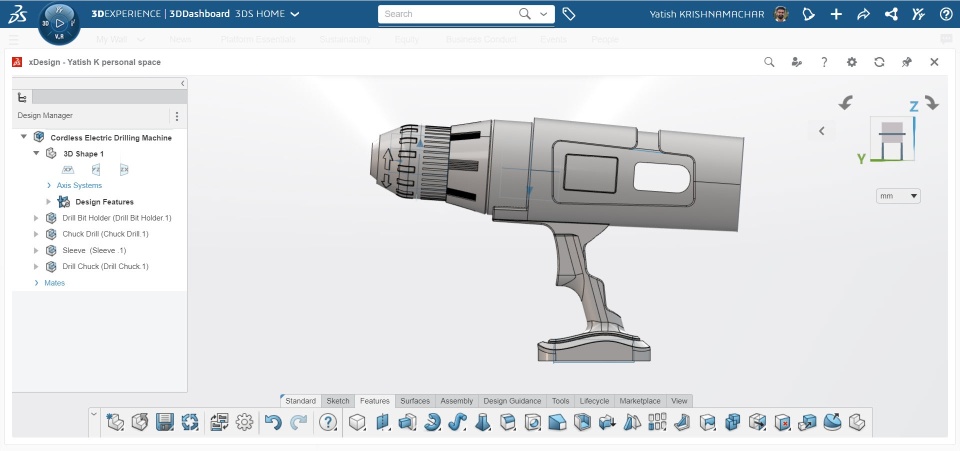Open Design Manager three-dot options menu
960x451 pixels.
[177, 116]
